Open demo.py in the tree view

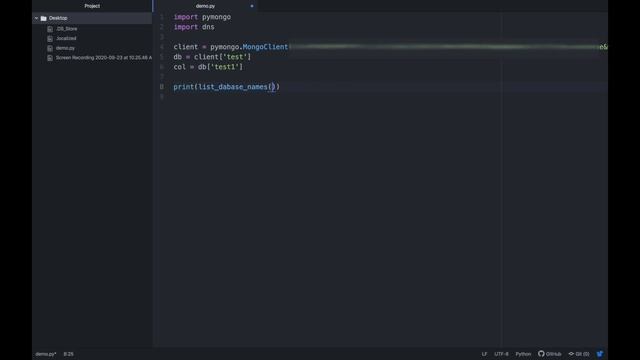click(x=65, y=48)
